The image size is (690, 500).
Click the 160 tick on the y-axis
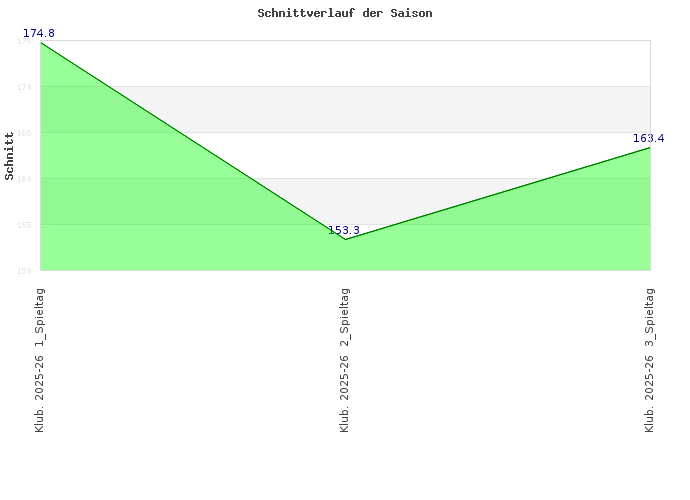(x=25, y=179)
